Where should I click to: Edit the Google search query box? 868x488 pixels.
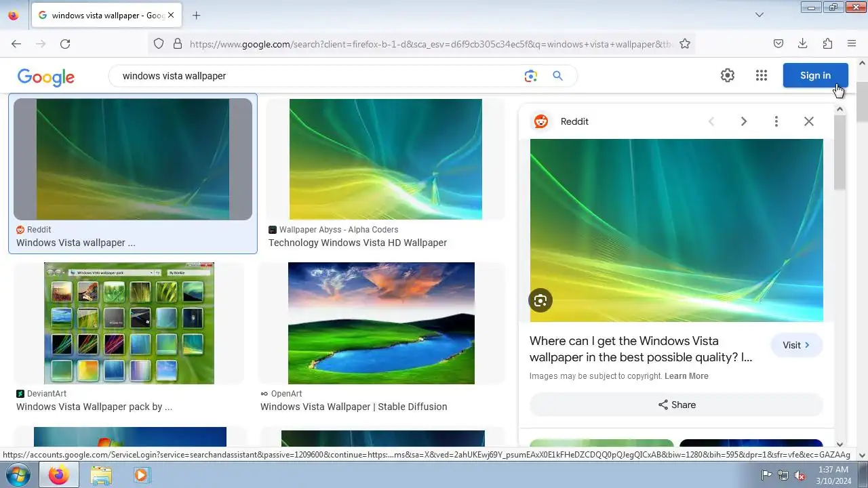(319, 76)
